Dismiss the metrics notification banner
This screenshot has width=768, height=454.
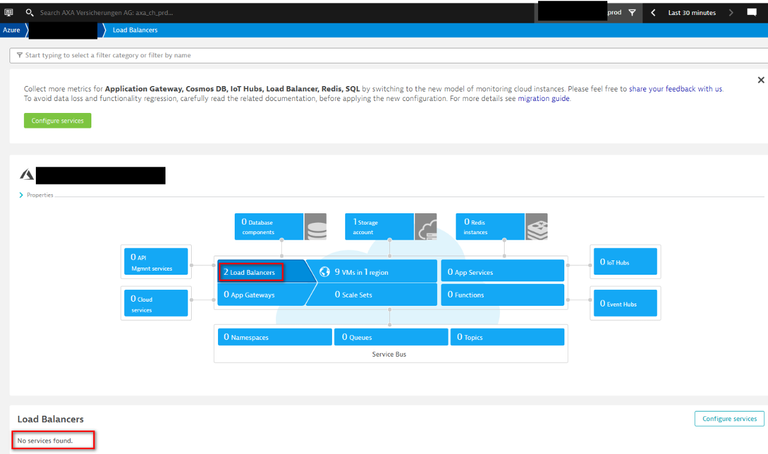(760, 80)
